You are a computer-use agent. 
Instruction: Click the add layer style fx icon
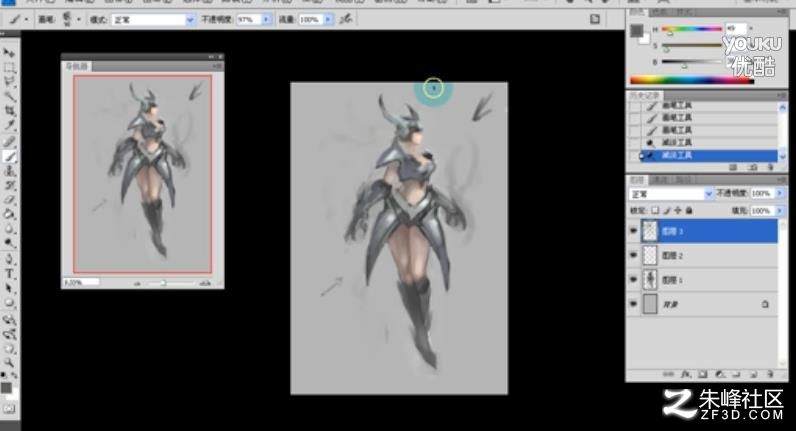[685, 374]
